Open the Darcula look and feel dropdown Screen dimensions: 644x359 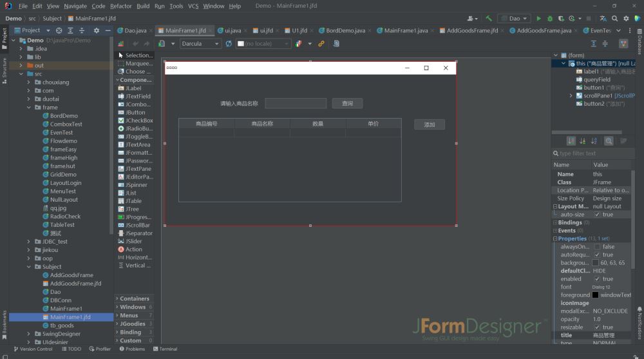point(200,44)
